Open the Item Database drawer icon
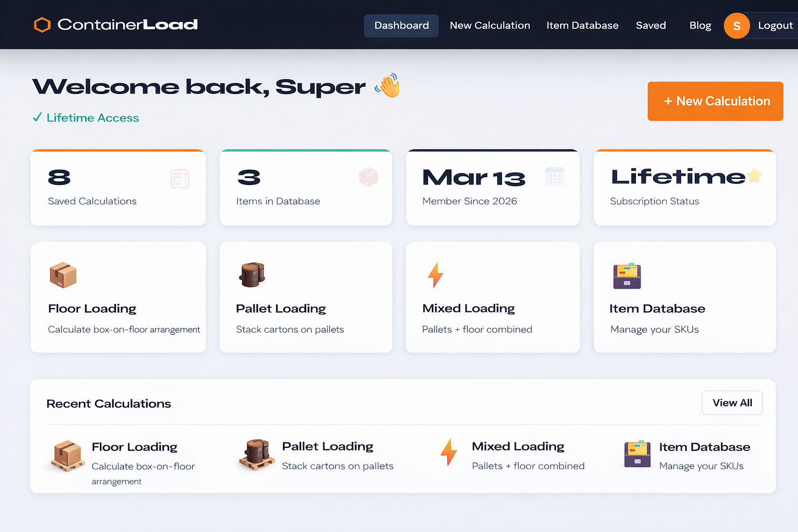Image resolution: width=798 pixels, height=532 pixels. pyautogui.click(x=627, y=276)
